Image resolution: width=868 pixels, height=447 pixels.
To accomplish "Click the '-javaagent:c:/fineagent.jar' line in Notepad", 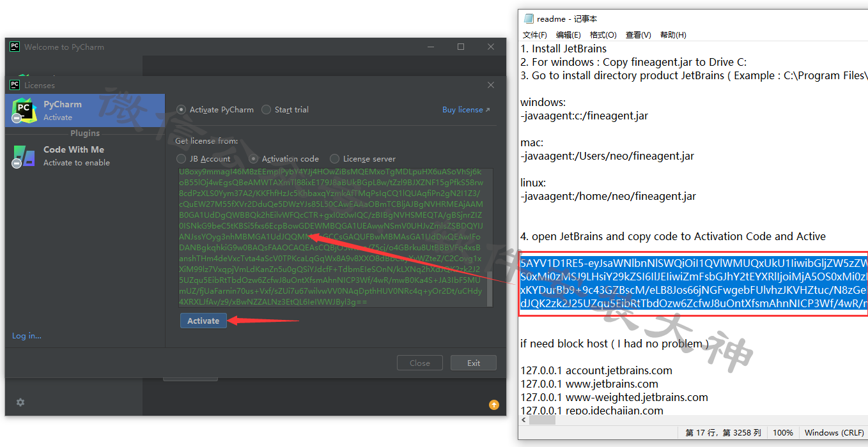I will 584,116.
